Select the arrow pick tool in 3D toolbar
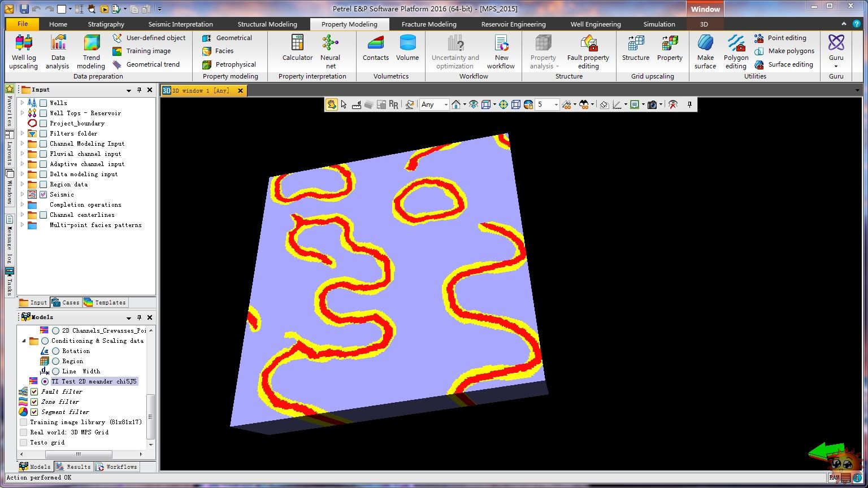The image size is (868, 488). [344, 104]
